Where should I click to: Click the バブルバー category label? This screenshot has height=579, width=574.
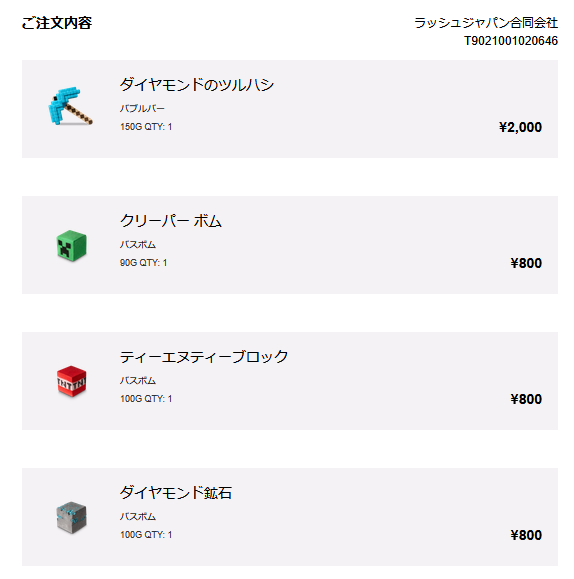142,109
